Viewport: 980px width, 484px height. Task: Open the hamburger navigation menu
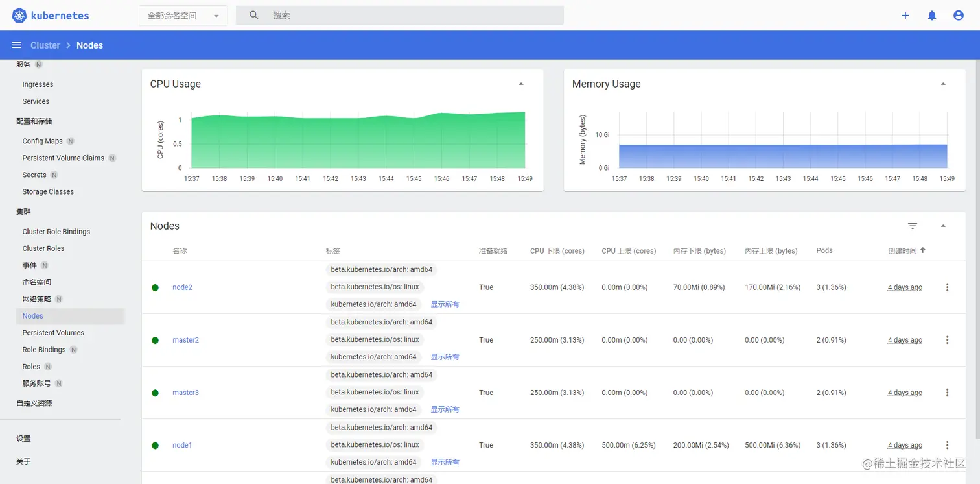click(16, 45)
